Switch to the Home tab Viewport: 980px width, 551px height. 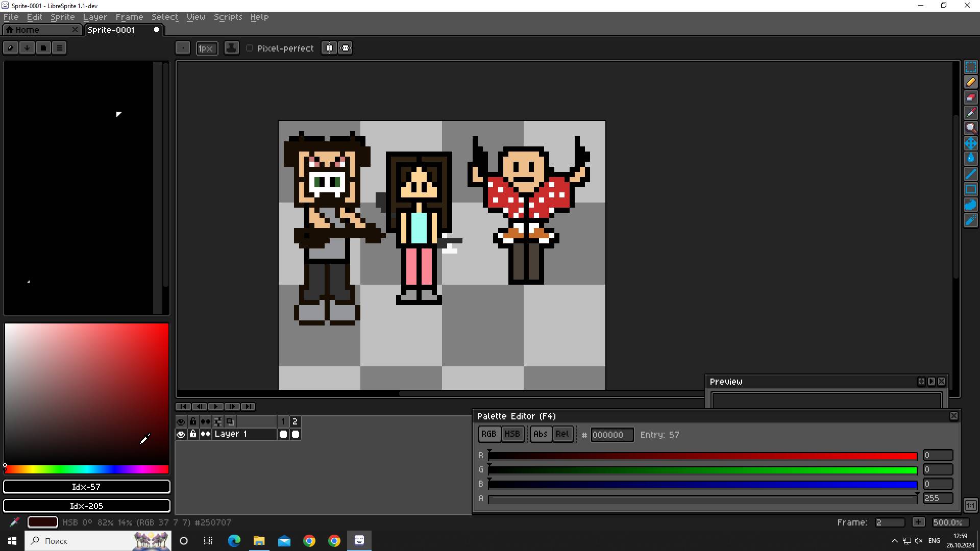coord(27,30)
